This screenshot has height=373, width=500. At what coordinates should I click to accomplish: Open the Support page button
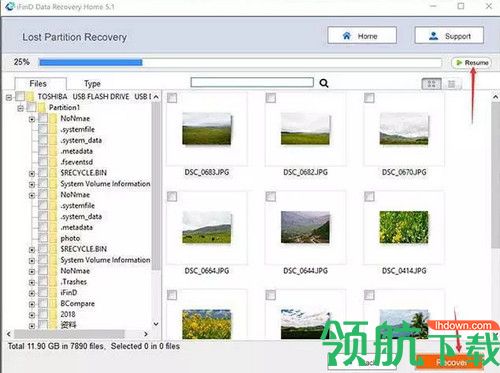449,36
